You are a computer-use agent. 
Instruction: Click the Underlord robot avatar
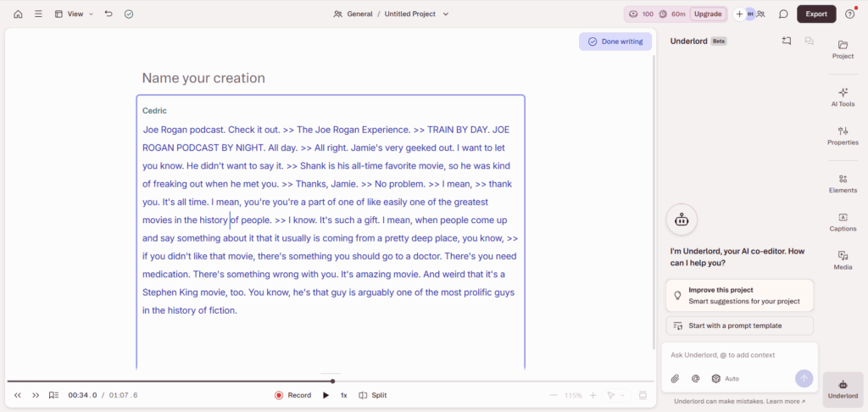pos(682,220)
